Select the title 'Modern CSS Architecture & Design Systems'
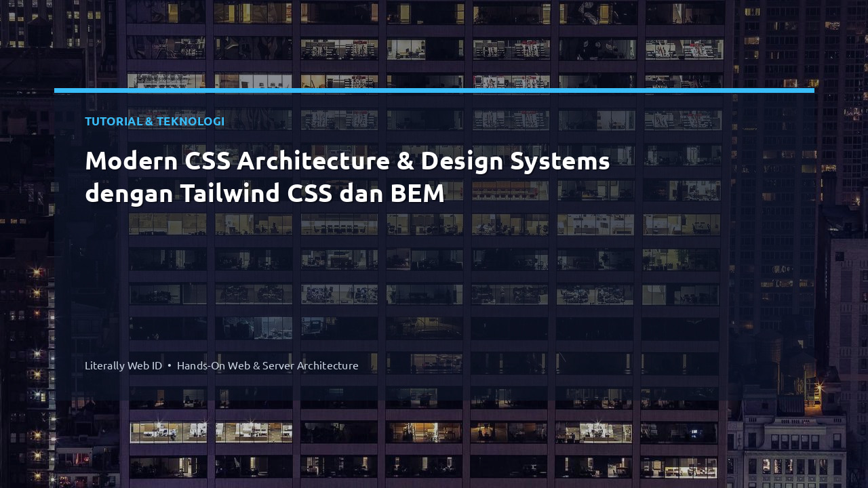This screenshot has height=488, width=868. [x=347, y=161]
